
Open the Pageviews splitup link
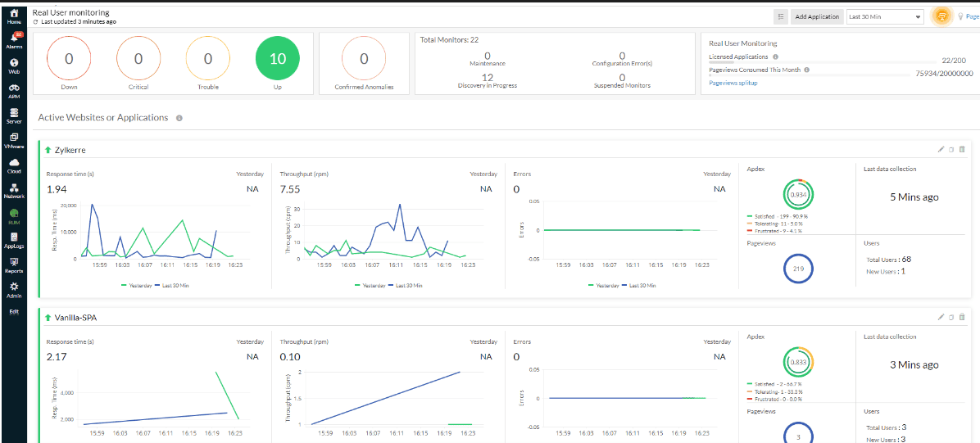pyautogui.click(x=733, y=83)
